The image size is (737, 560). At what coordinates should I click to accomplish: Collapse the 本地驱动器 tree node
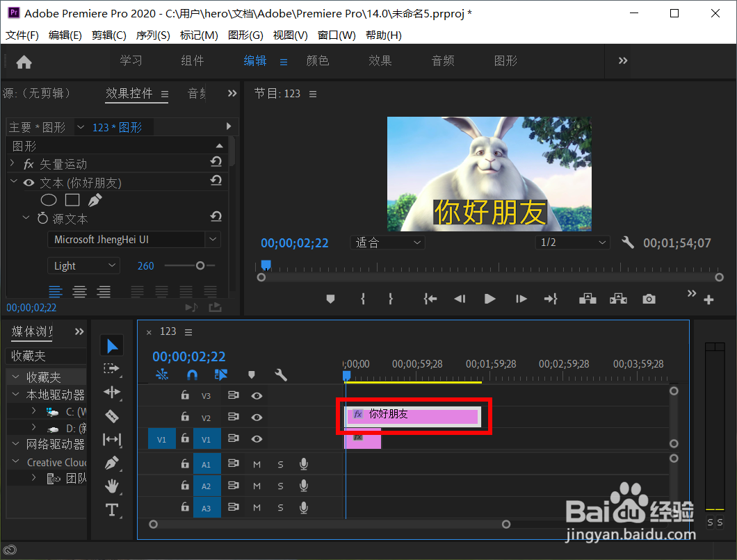click(15, 394)
